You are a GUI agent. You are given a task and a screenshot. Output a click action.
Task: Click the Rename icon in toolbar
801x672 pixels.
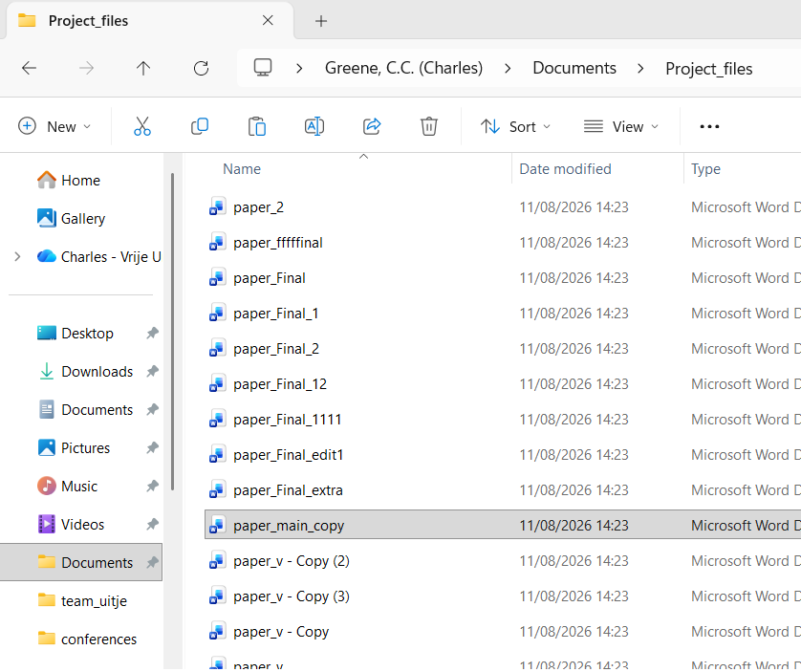coord(314,126)
